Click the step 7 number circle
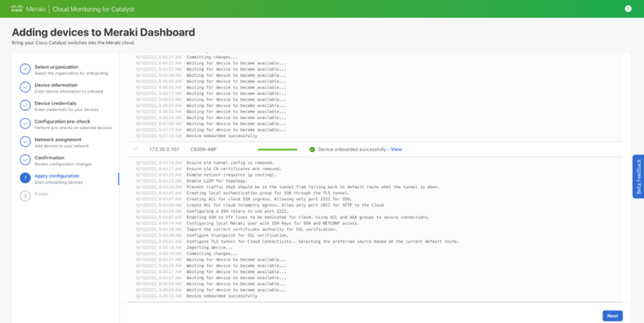 click(25, 178)
